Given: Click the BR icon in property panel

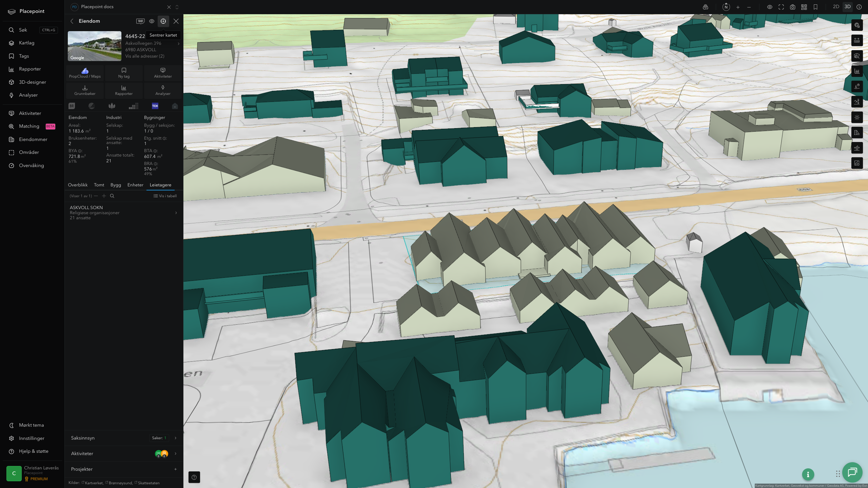Looking at the screenshot, I should (72, 106).
